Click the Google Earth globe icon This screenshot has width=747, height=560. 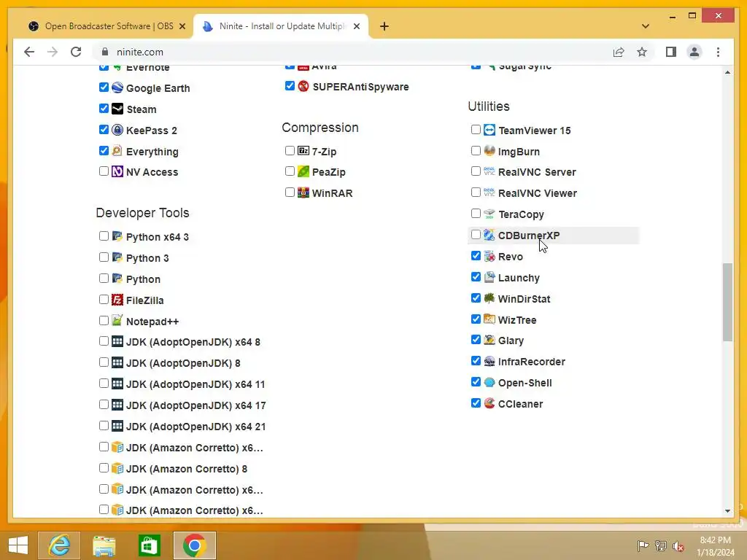(x=117, y=87)
